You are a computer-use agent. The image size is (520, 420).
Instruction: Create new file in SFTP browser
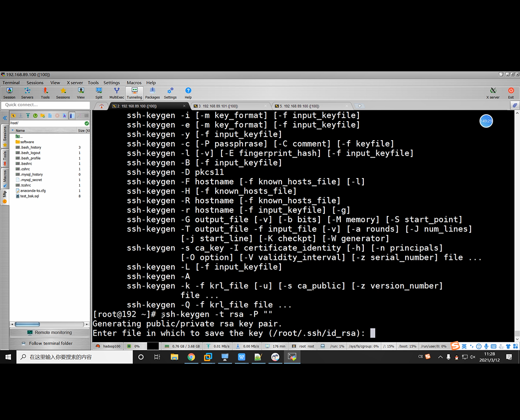pyautogui.click(x=50, y=116)
